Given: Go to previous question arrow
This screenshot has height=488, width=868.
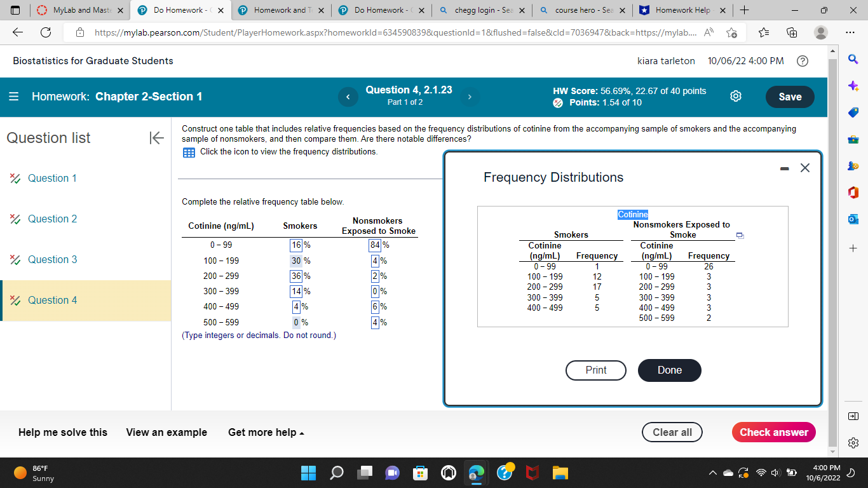Looking at the screenshot, I should (348, 97).
